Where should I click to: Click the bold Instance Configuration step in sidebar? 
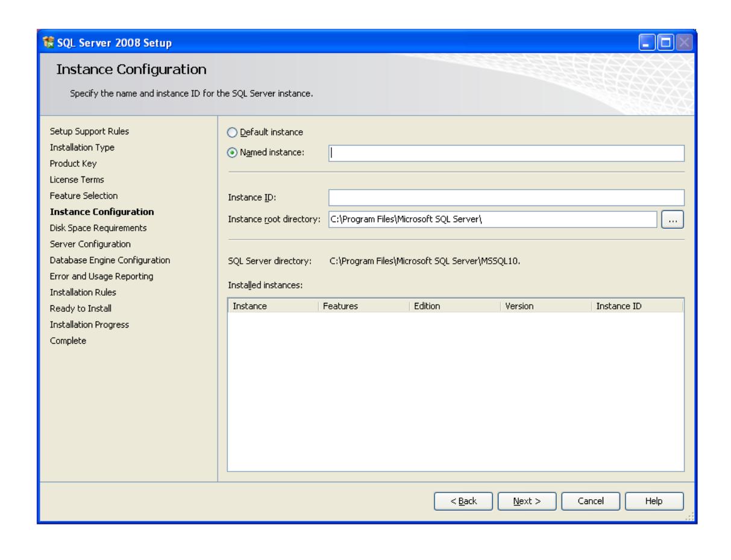(102, 212)
